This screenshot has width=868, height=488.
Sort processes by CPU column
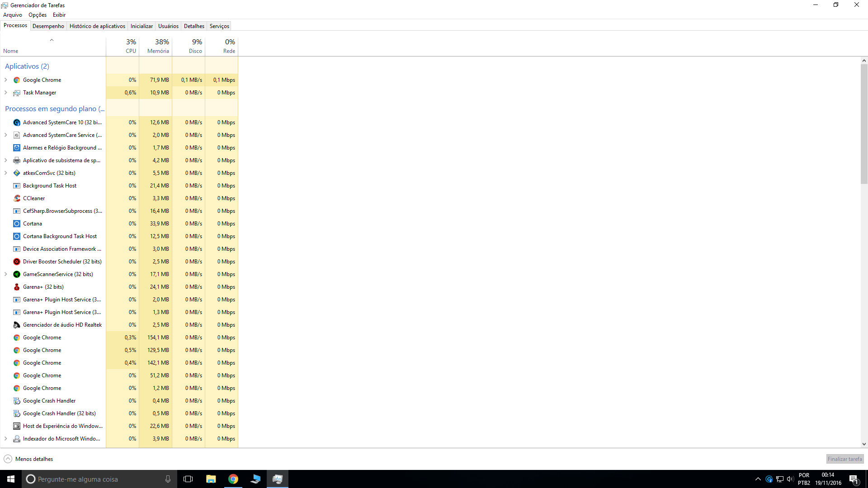click(123, 46)
